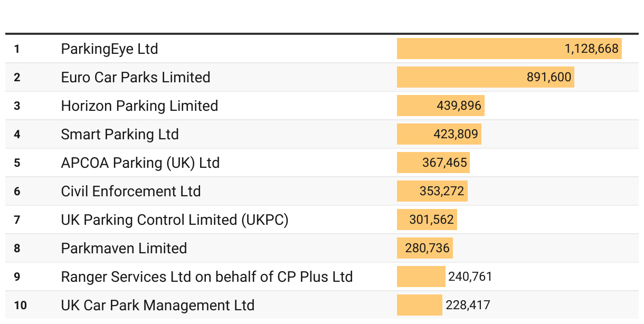Click Ranger Services Ltd on behalf of CP Plus
Image resolution: width=644 pixels, height=324 pixels.
click(207, 277)
